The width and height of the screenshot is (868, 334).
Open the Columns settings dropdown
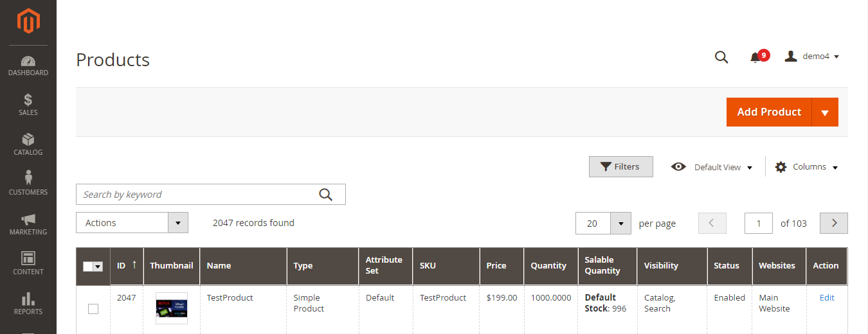tap(807, 167)
